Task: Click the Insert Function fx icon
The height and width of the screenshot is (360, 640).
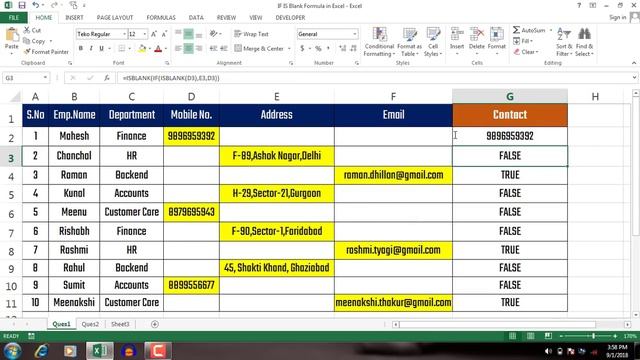Action: coord(107,78)
